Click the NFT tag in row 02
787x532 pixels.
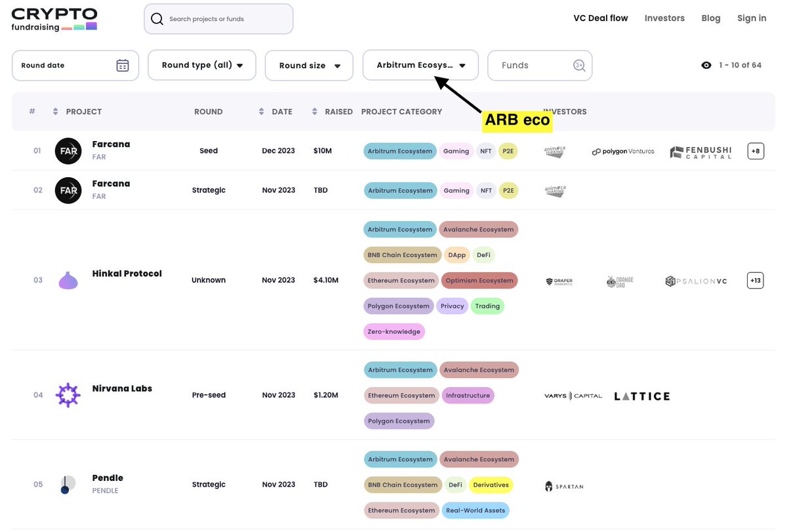coord(486,190)
